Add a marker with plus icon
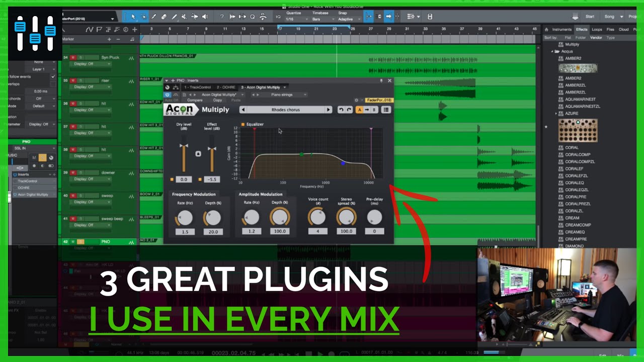Screen dimensions: 644x362 tap(109, 39)
